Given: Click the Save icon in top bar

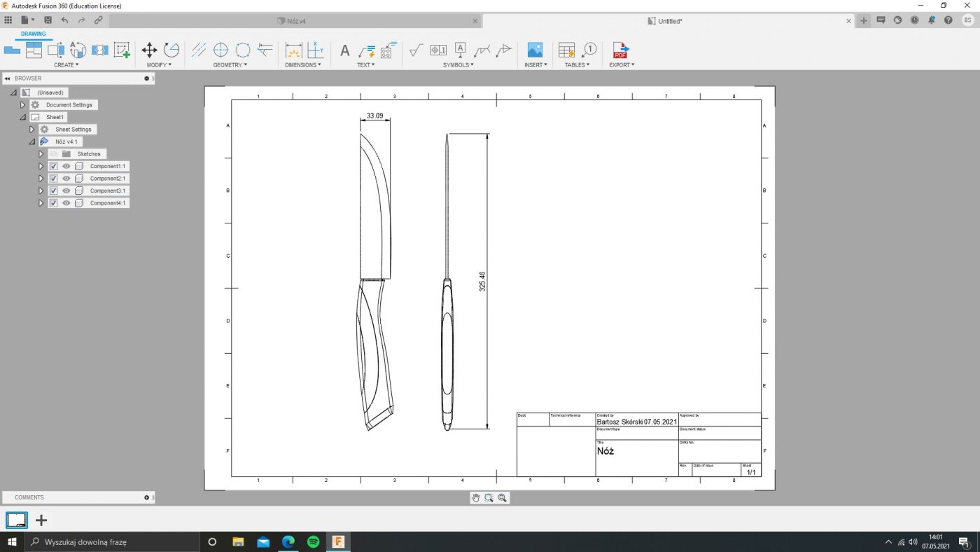Looking at the screenshot, I should pyautogui.click(x=48, y=20).
